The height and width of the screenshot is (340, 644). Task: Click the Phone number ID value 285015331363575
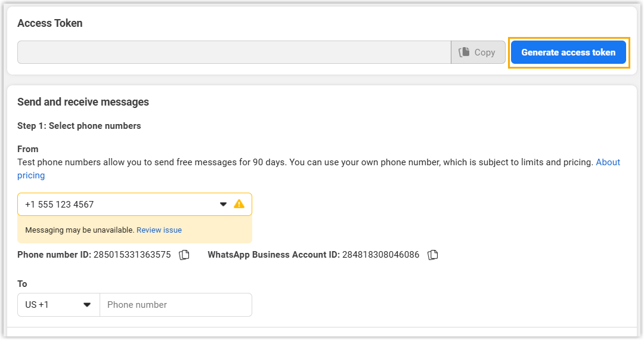coord(132,255)
